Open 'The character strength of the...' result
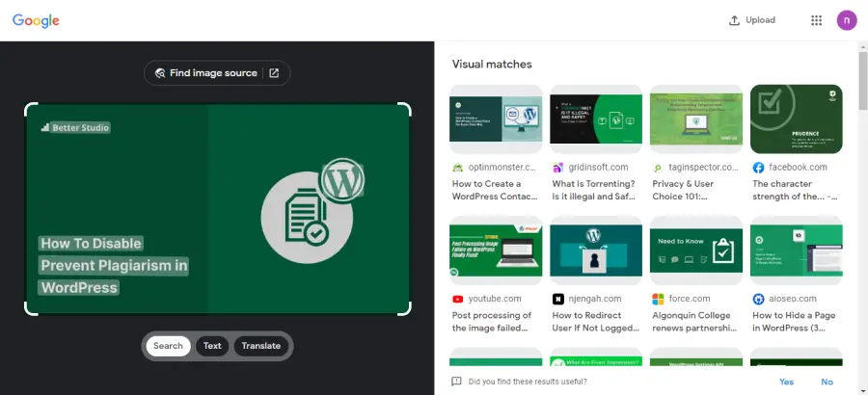The height and width of the screenshot is (395, 868). pos(795,190)
